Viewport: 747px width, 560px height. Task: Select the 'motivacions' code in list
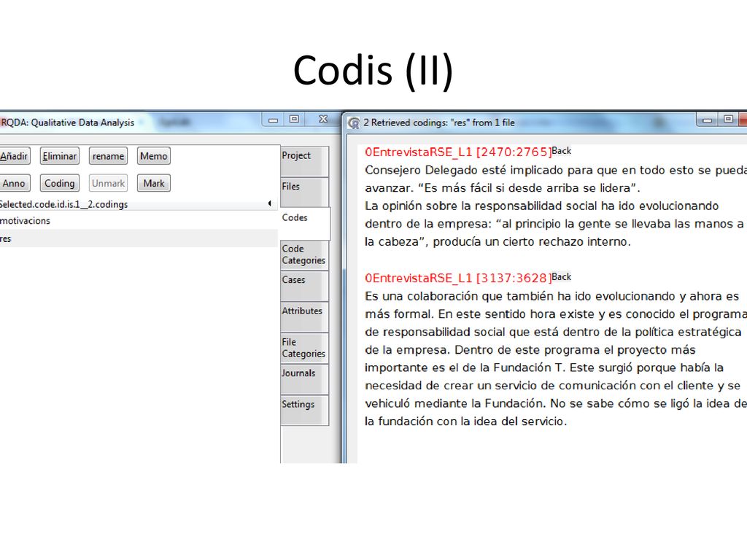pyautogui.click(x=139, y=220)
